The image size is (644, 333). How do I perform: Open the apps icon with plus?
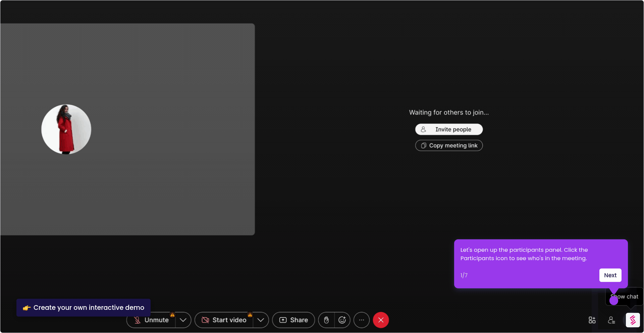[592, 320]
